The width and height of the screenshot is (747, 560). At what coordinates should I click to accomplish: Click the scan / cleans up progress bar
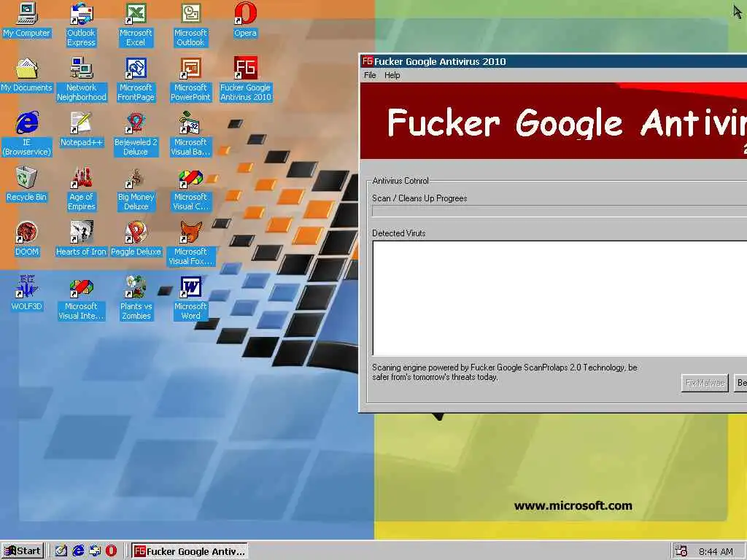tap(560, 211)
